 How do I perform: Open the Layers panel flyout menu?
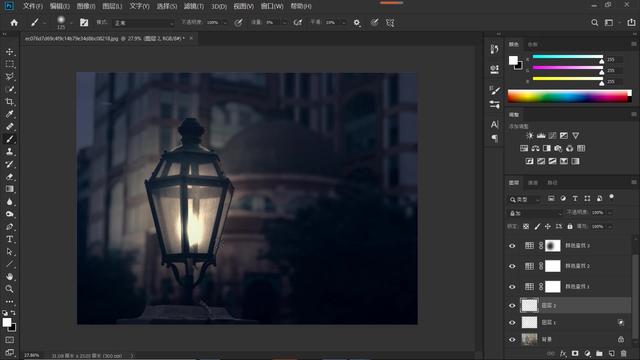pos(634,182)
